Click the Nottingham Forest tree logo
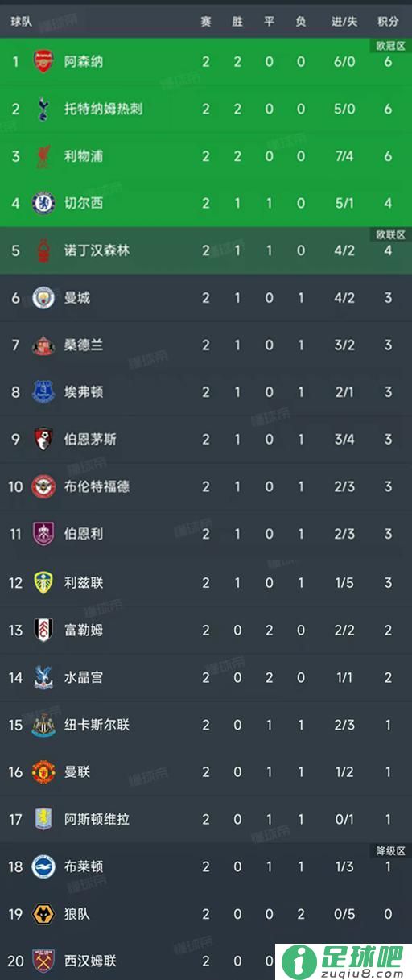 43,250
